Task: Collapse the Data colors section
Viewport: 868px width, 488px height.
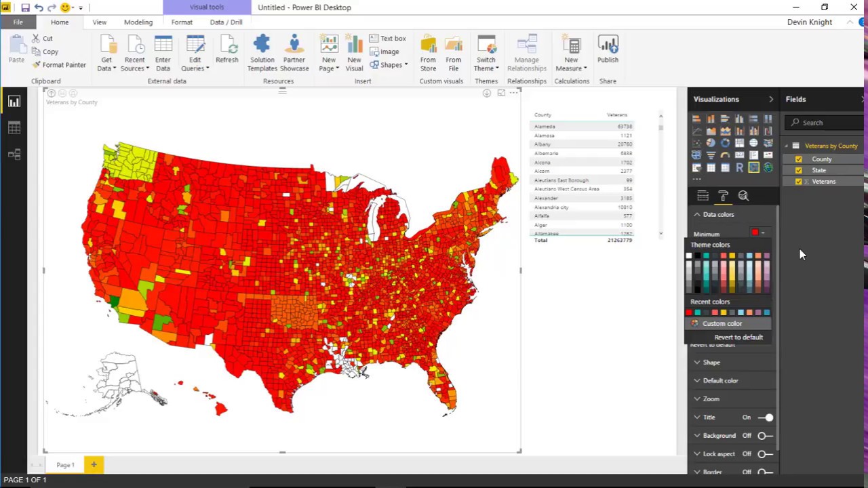Action: tap(696, 215)
